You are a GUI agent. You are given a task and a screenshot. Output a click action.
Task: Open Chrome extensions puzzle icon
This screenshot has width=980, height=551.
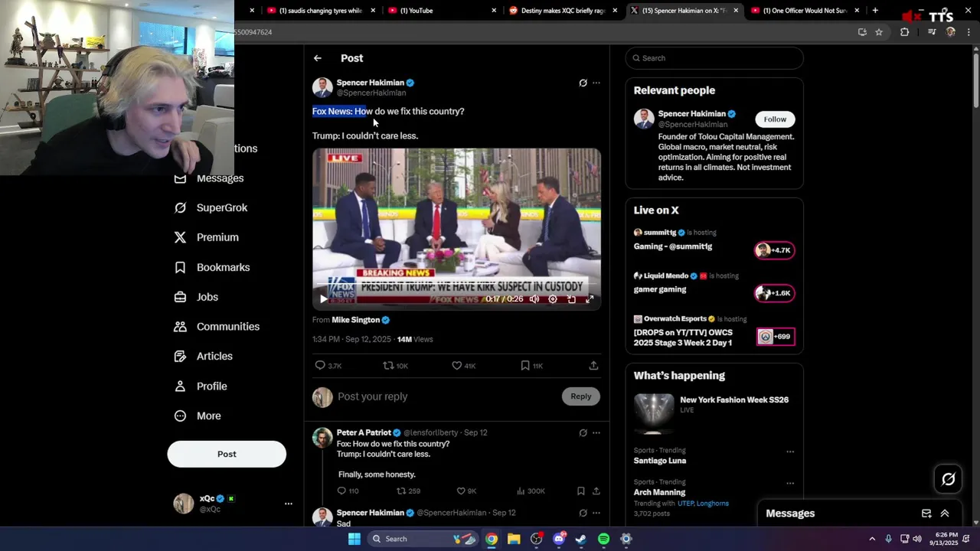click(x=904, y=32)
